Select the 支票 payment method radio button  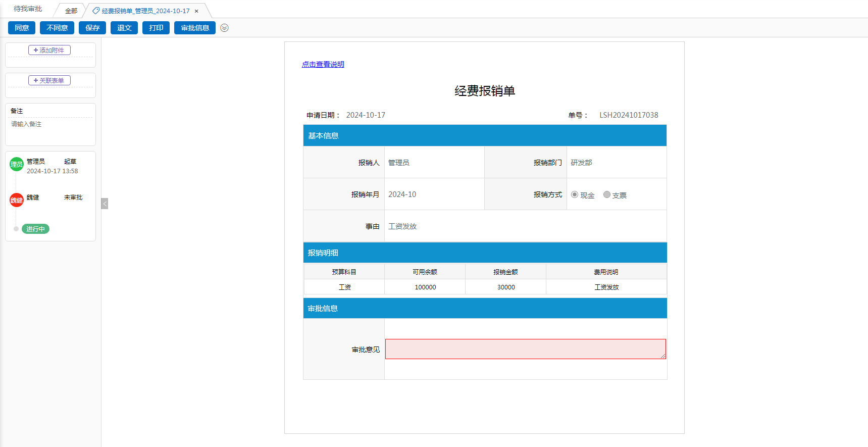click(607, 195)
